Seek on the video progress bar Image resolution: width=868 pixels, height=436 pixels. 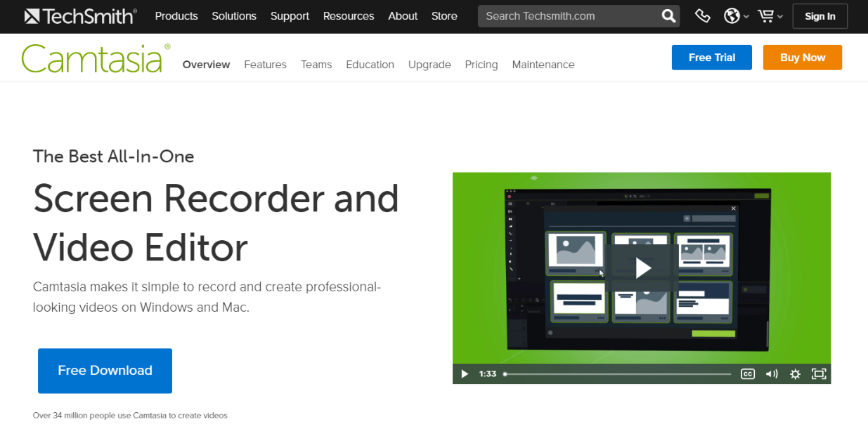618,374
